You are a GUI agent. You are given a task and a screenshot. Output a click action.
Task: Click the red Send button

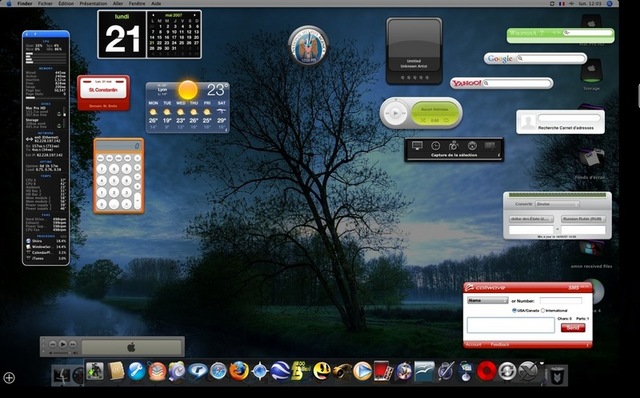573,328
